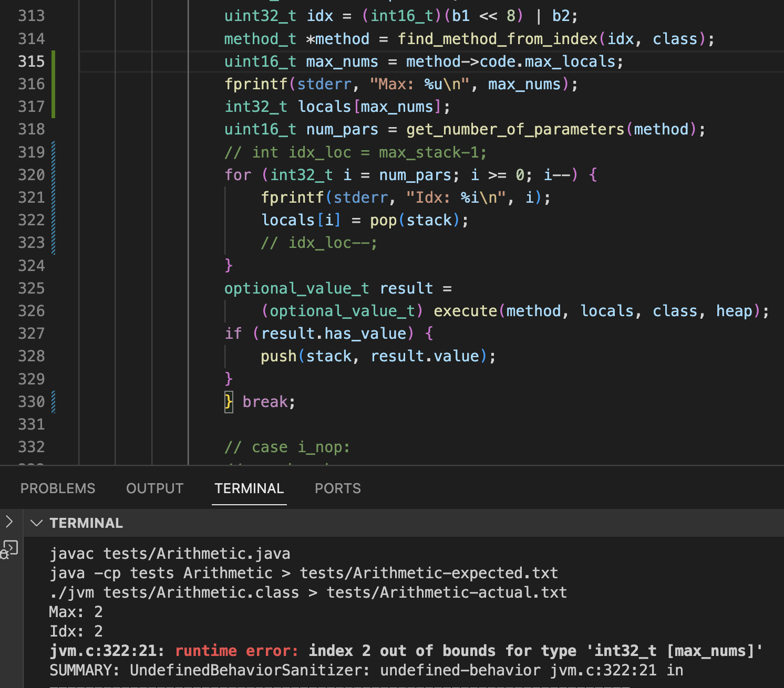Open the tests/Arithmetic-expected.txt path in the terminal
The image size is (784, 688).
pos(428,573)
